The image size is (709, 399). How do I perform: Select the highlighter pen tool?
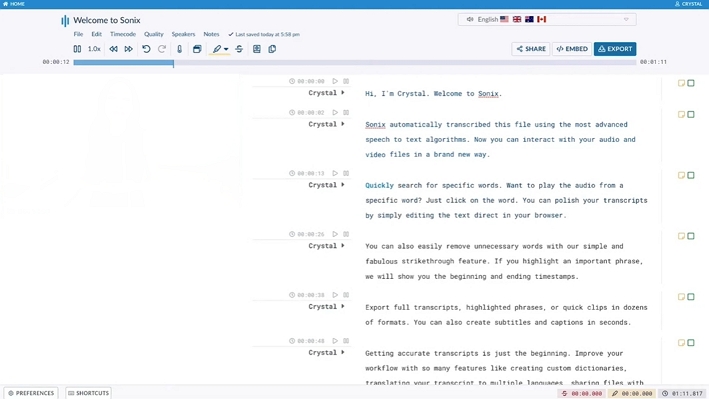coord(217,49)
